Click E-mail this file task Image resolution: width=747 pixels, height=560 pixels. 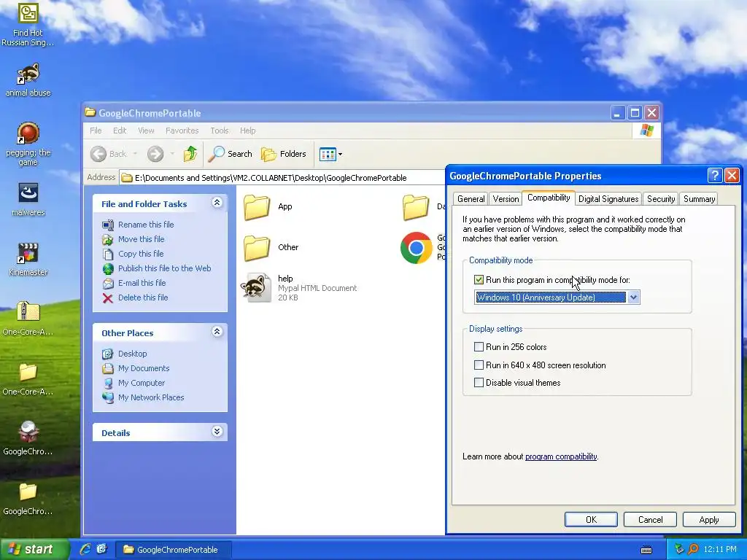tap(142, 283)
